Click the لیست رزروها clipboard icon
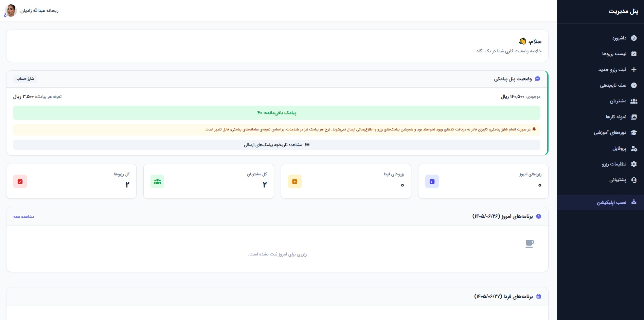This screenshot has width=644, height=320. [x=634, y=54]
